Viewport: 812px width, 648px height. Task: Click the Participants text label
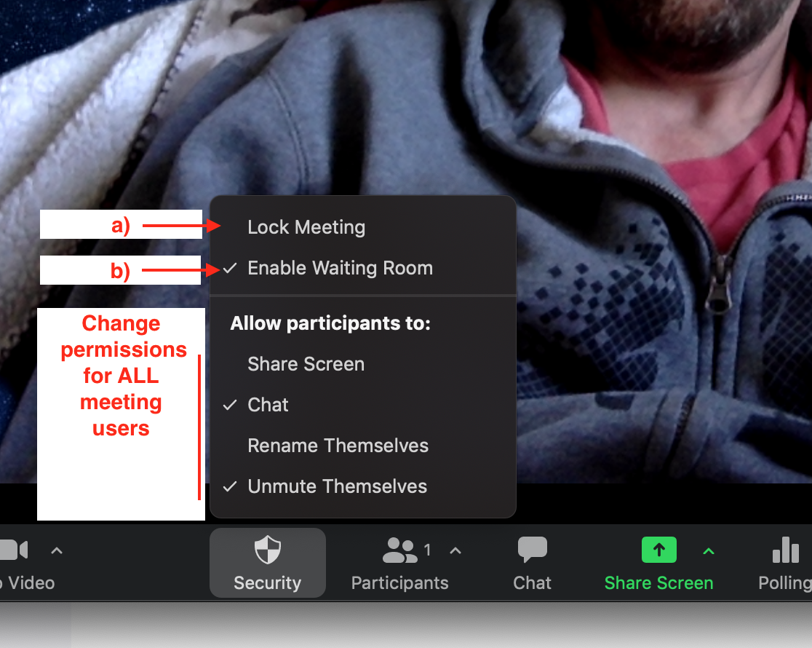click(x=399, y=583)
